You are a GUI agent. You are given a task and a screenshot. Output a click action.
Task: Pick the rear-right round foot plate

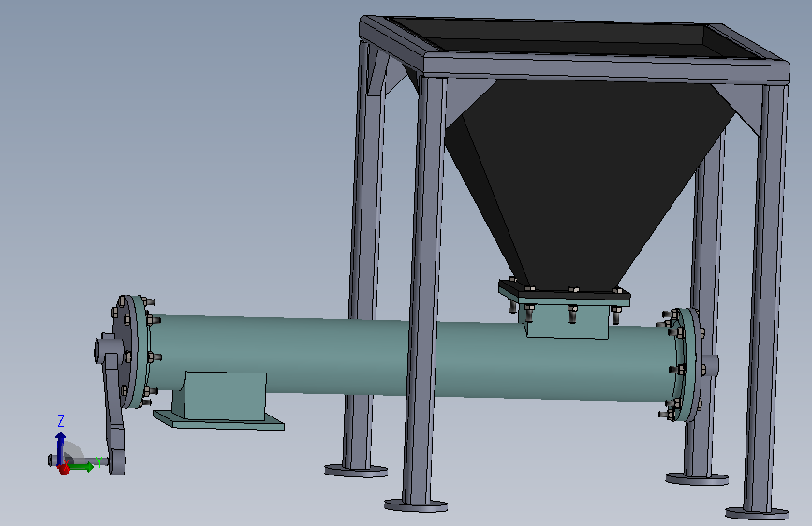[x=697, y=479]
